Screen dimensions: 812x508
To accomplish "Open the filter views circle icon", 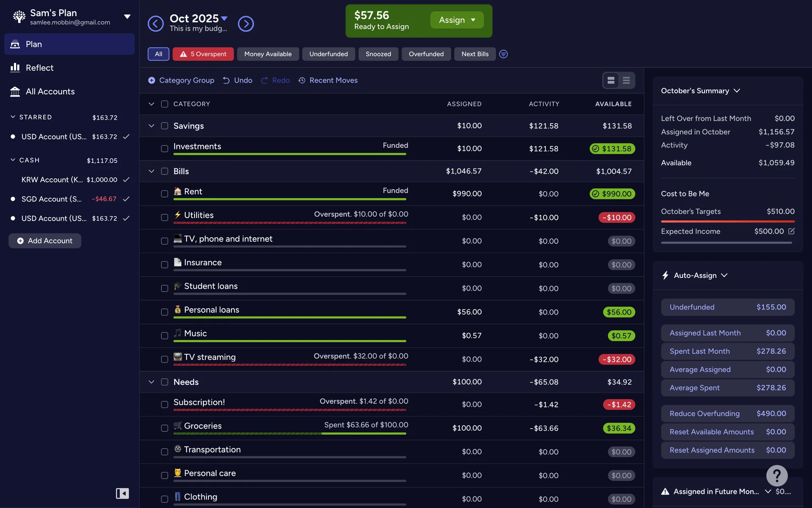I will coord(503,54).
